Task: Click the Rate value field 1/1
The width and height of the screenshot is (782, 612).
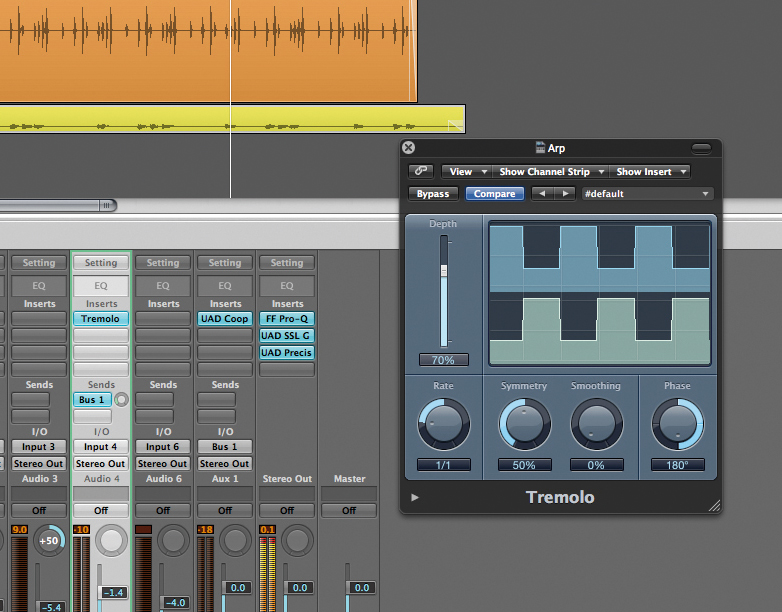Action: click(443, 465)
